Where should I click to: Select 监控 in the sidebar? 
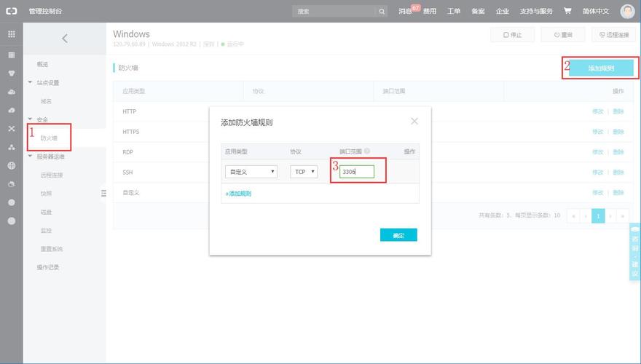[x=46, y=230]
